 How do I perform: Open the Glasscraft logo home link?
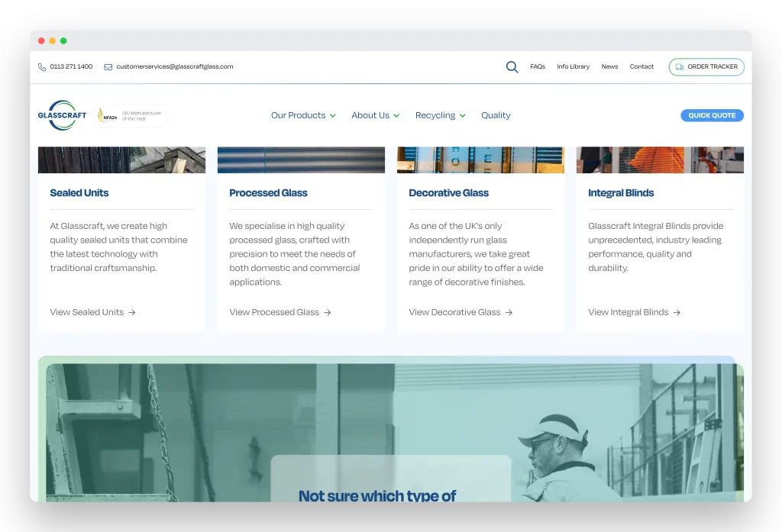coord(62,115)
